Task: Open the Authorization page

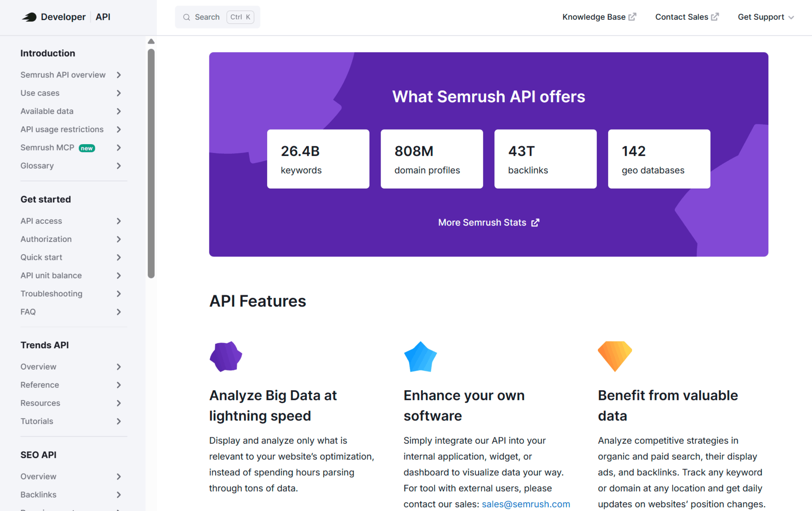Action: point(46,239)
